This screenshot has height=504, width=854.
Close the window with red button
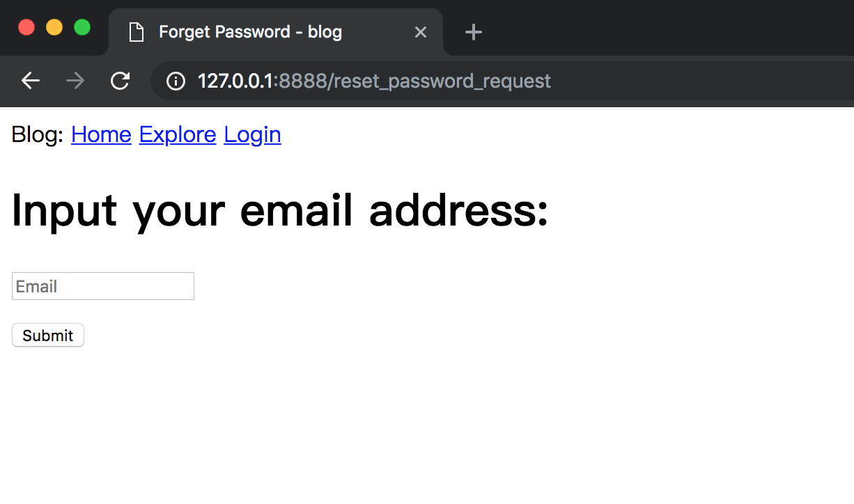tap(26, 27)
